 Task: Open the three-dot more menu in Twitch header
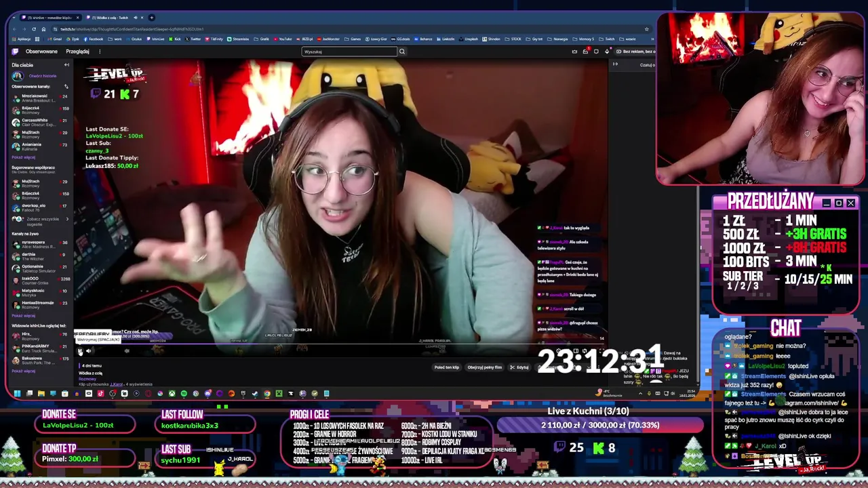click(x=100, y=52)
